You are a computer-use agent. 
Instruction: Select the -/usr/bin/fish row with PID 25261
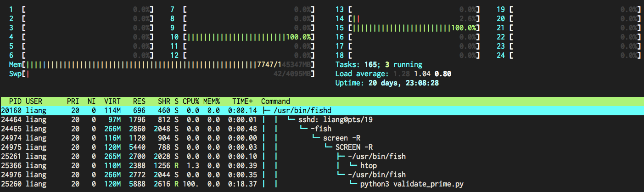322,156
